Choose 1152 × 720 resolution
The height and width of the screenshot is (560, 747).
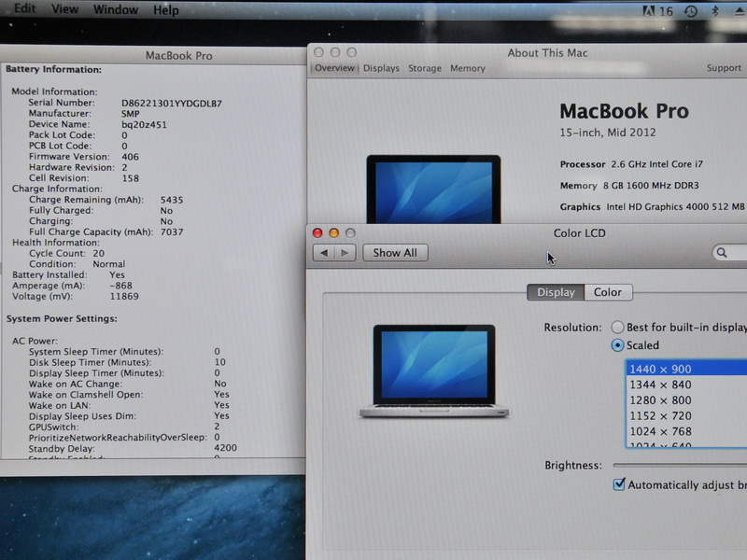tap(686, 415)
